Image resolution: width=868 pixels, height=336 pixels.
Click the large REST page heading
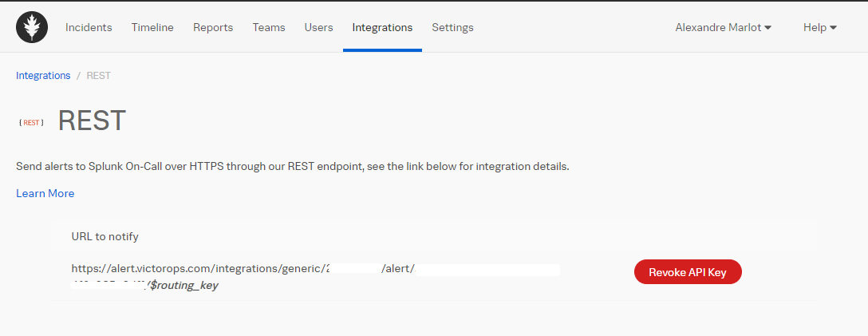[x=92, y=121]
